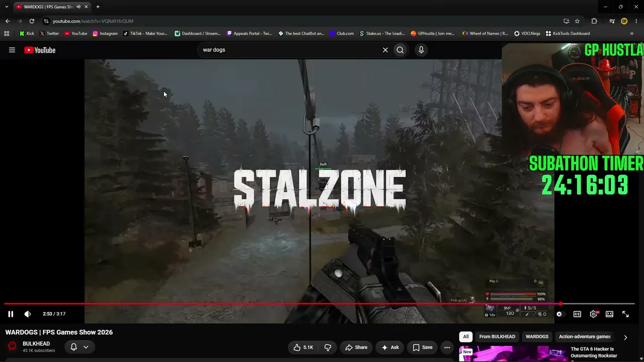Open the Club.com bookmark
This screenshot has width=644, height=362.
[x=342, y=34]
